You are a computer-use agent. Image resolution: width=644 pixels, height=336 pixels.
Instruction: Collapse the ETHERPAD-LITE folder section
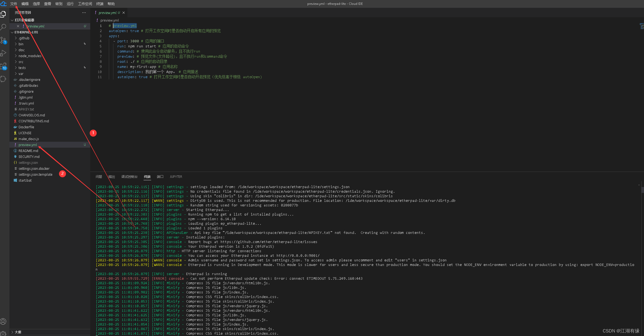50,32
